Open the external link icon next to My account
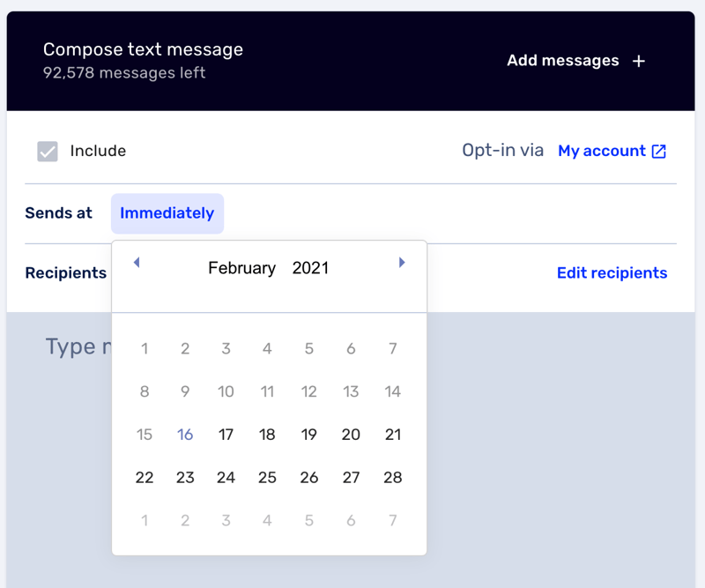Screen dimensions: 705x588 [659, 151]
